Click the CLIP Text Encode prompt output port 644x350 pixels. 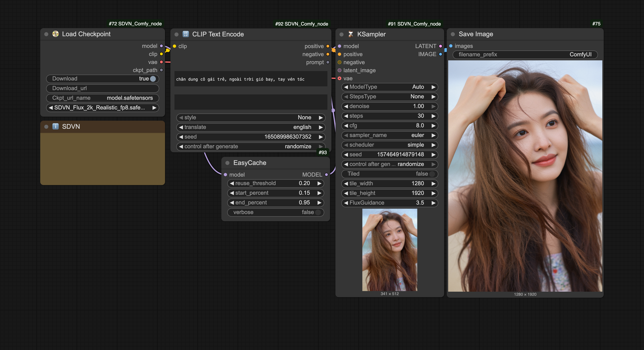328,62
